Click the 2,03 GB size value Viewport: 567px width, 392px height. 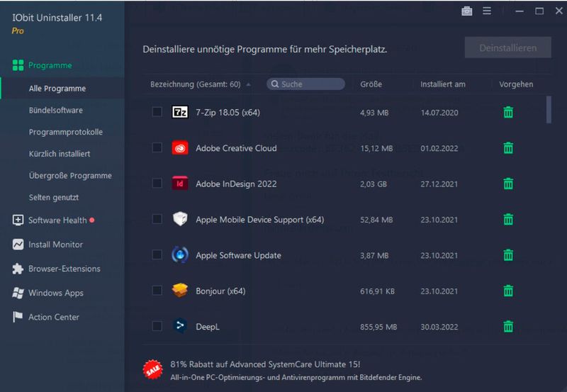pos(374,184)
